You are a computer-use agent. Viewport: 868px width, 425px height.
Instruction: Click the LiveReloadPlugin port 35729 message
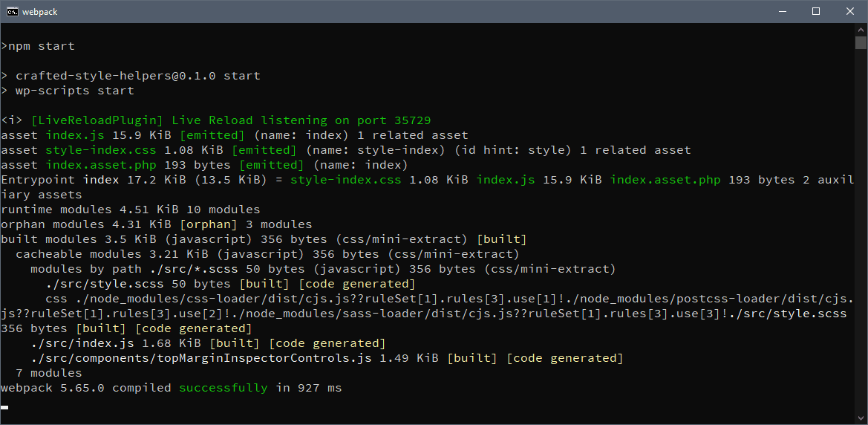point(216,120)
